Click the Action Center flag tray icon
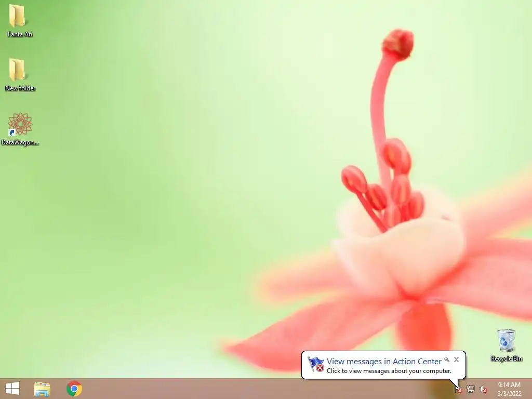This screenshot has width=532, height=399. pos(458,389)
